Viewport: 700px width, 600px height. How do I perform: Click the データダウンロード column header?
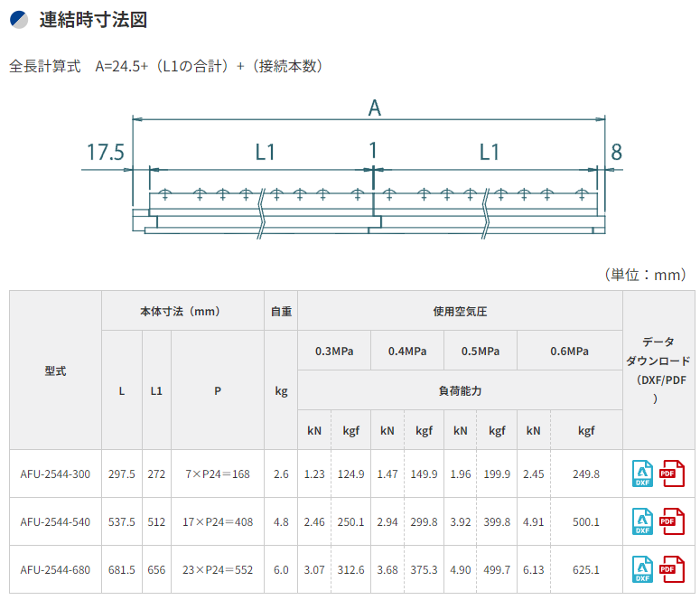(658, 370)
